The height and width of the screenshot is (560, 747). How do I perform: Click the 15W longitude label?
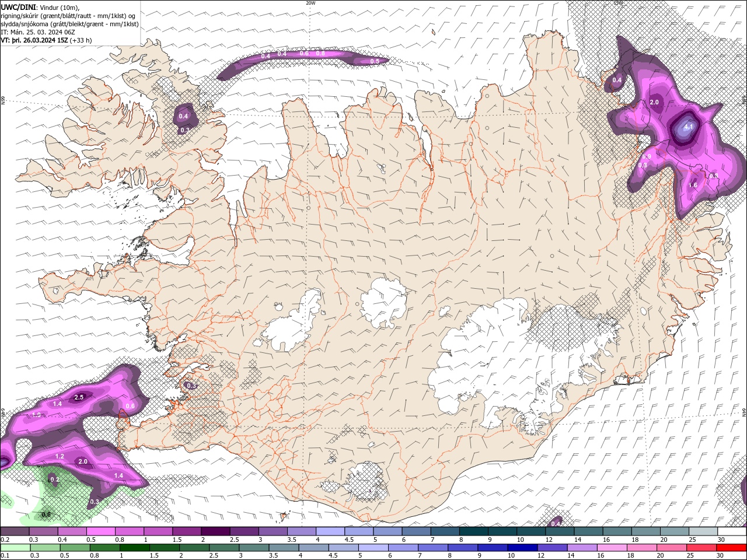click(618, 3)
